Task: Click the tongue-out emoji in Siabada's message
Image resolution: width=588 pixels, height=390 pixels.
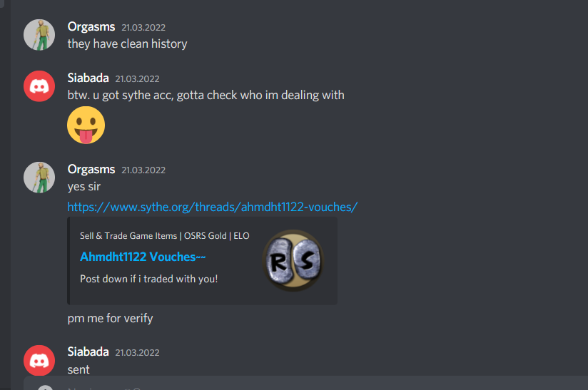Action: click(86, 125)
